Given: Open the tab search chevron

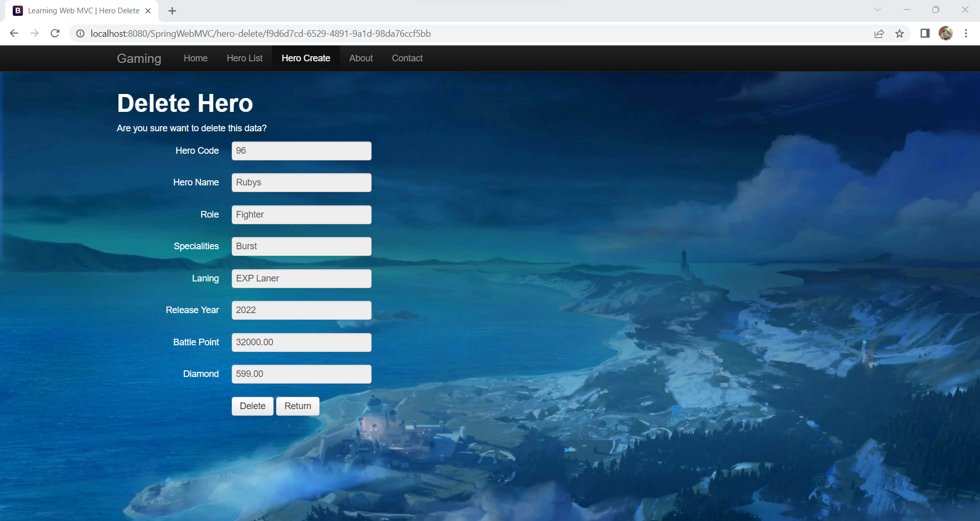Looking at the screenshot, I should pyautogui.click(x=877, y=10).
